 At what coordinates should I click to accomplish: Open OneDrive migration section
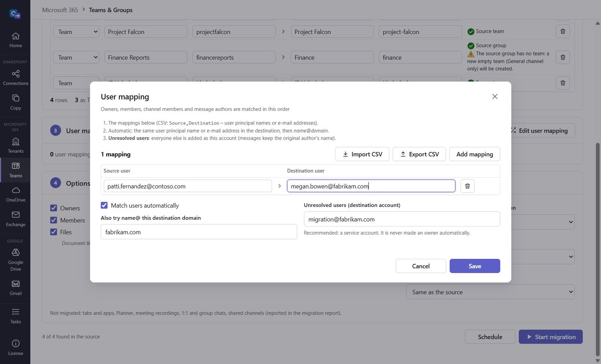point(15,194)
